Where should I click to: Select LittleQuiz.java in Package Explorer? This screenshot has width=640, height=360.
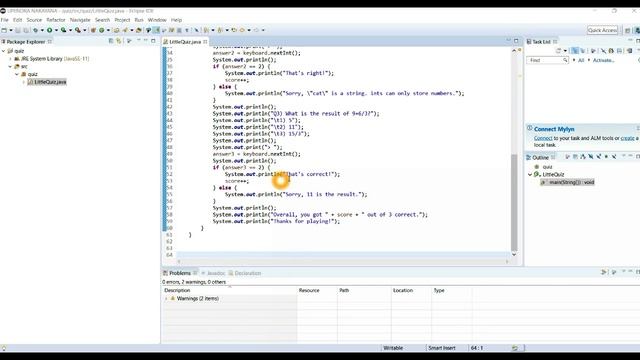coord(47,82)
